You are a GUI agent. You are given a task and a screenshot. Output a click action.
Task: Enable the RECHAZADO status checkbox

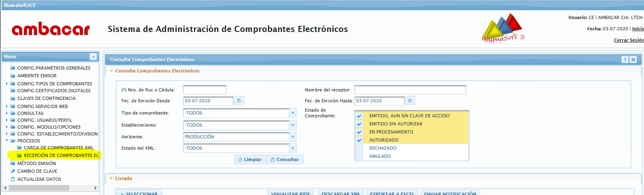coord(359,148)
